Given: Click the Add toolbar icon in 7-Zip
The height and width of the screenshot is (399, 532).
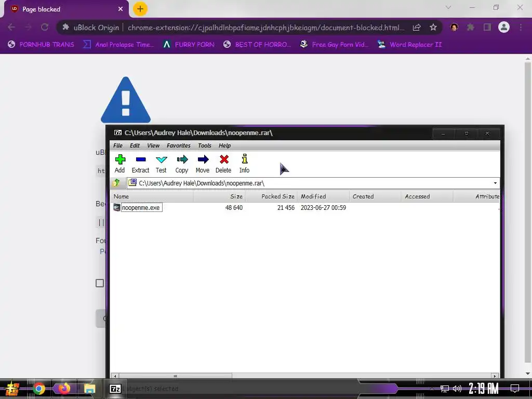Looking at the screenshot, I should pyautogui.click(x=120, y=164).
